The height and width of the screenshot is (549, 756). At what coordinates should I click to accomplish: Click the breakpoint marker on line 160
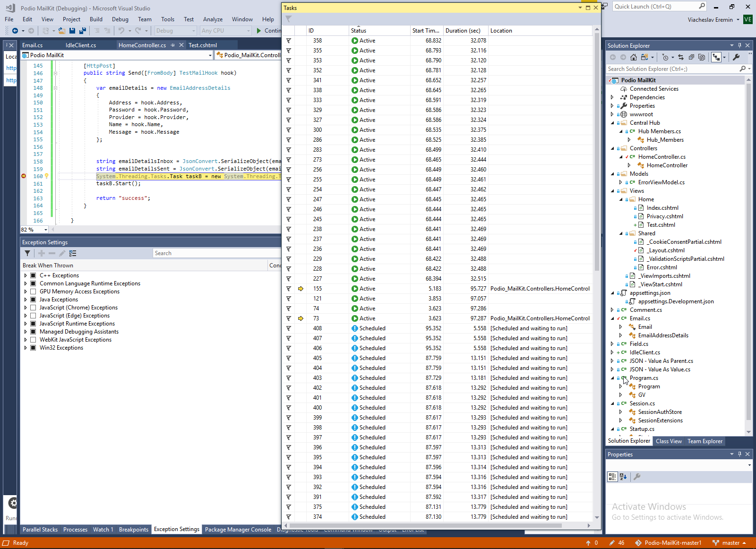tap(24, 176)
